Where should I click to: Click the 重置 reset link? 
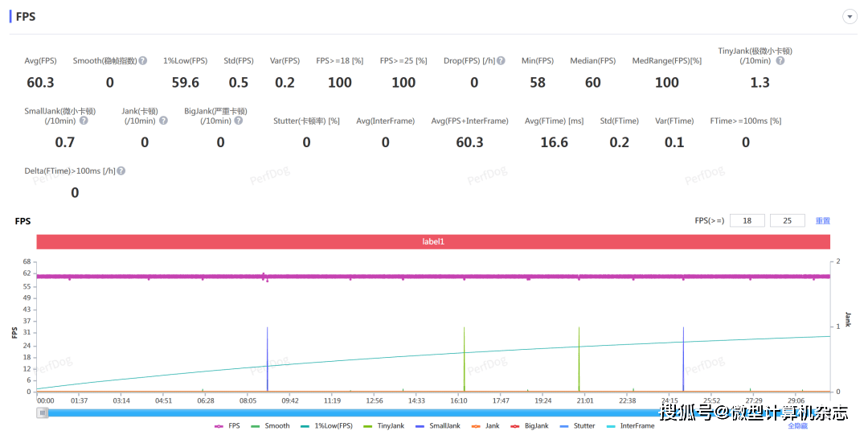[x=822, y=221]
